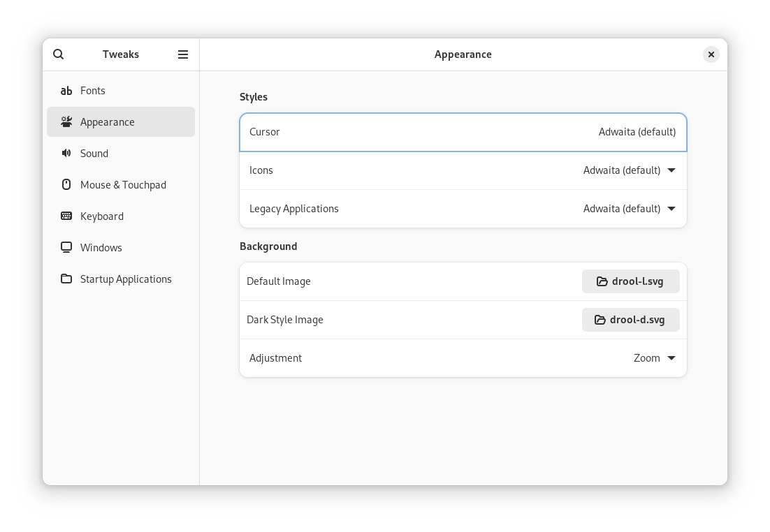Click the Windows monitor icon

tap(66, 247)
